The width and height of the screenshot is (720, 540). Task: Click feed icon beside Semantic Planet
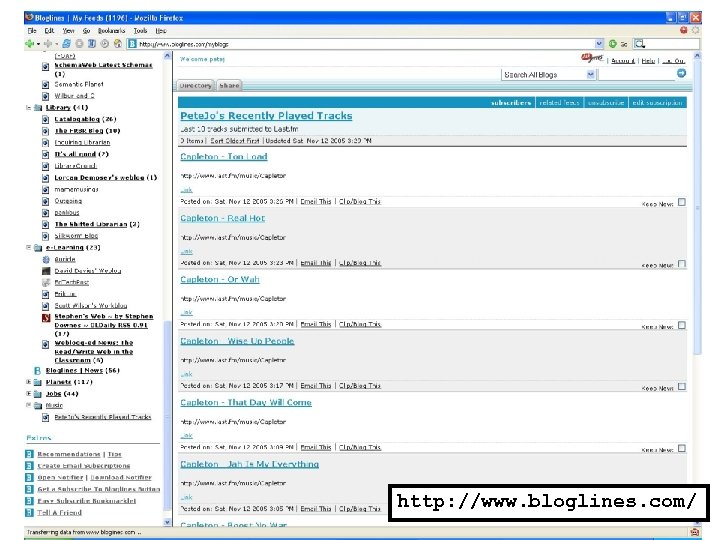[45, 84]
